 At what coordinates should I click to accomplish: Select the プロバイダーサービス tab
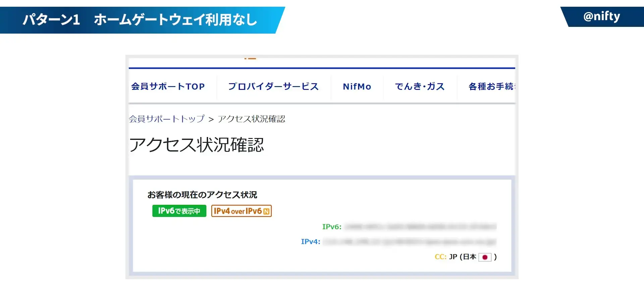click(x=273, y=87)
